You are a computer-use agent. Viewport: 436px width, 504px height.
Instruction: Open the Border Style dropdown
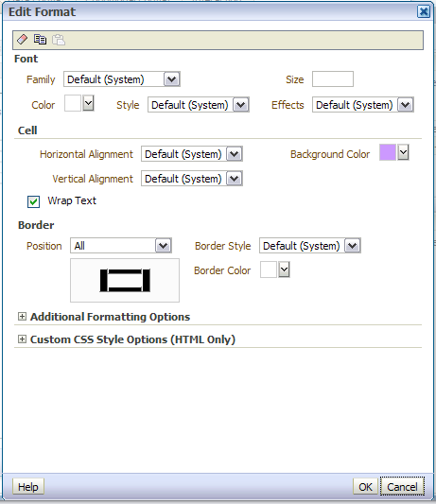pos(310,246)
